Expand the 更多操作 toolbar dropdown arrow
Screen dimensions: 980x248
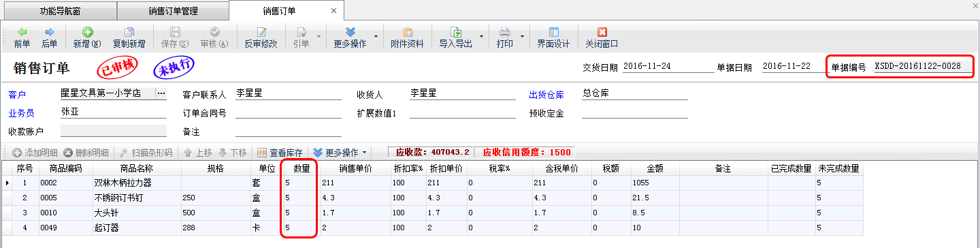[376, 37]
